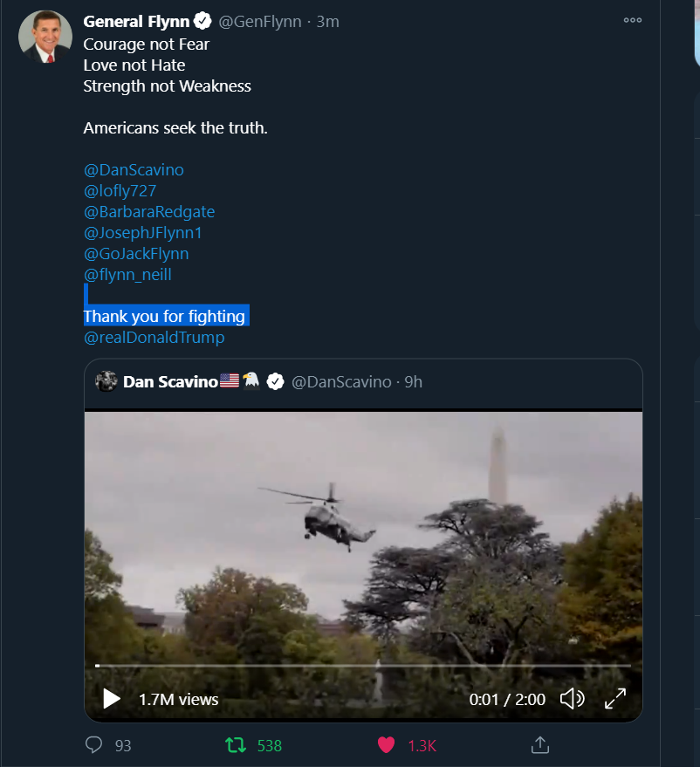This screenshot has width=700, height=767.
Task: Open the @DanScavino mention link
Action: coord(134,170)
